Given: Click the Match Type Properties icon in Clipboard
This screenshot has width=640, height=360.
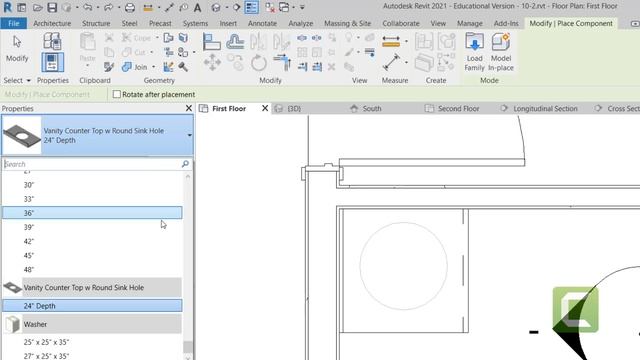Looking at the screenshot, I should [109, 67].
